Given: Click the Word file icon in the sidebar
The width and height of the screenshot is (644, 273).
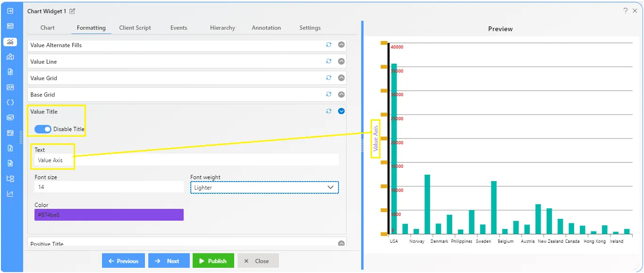Looking at the screenshot, I should [x=10, y=163].
